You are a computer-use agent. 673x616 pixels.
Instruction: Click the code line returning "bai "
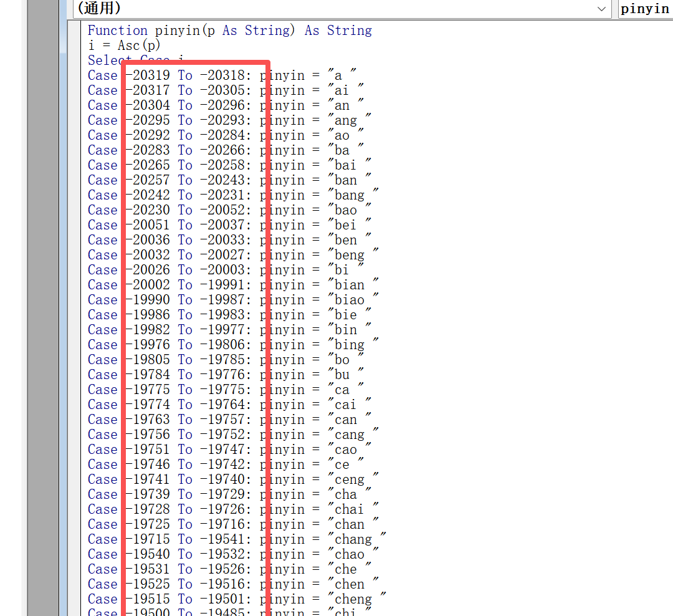(x=229, y=165)
